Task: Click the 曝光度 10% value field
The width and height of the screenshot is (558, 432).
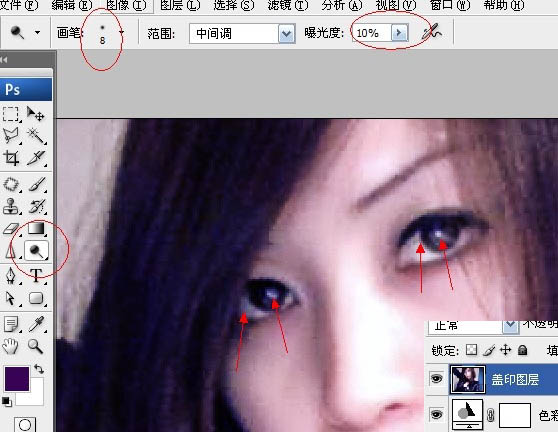Action: (x=372, y=33)
